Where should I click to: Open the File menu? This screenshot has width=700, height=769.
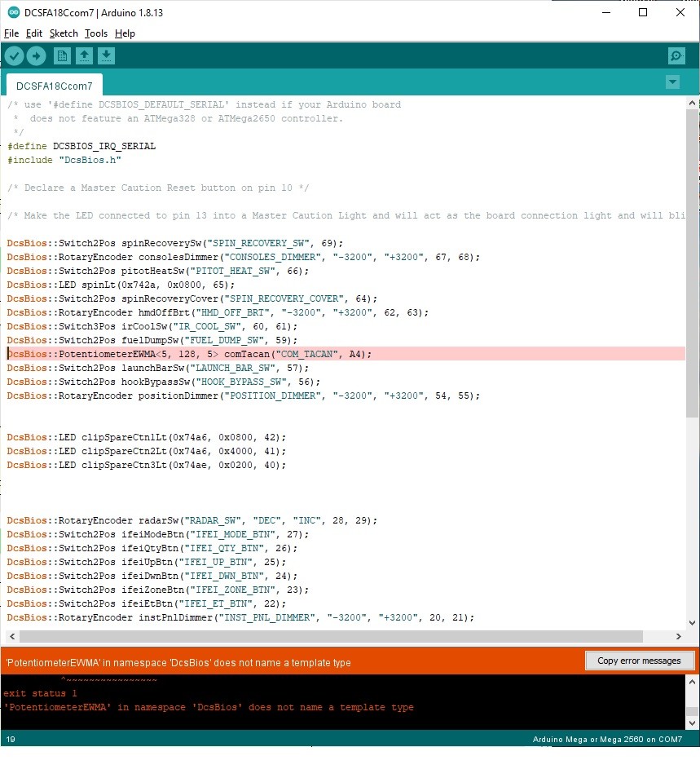[11, 33]
